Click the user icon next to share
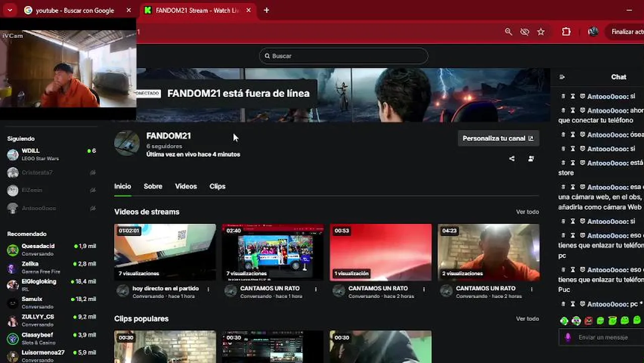 531,158
